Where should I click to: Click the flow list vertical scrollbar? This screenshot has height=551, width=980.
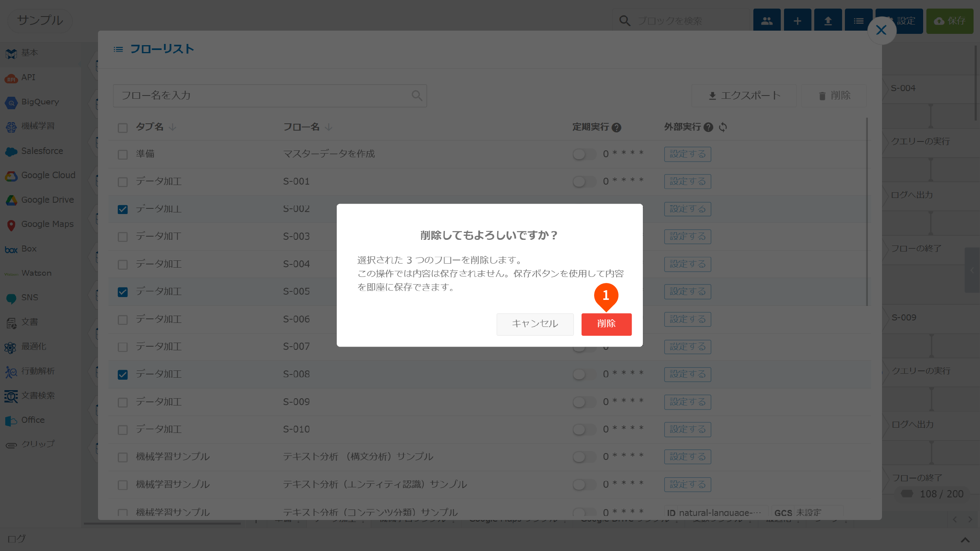[867, 212]
